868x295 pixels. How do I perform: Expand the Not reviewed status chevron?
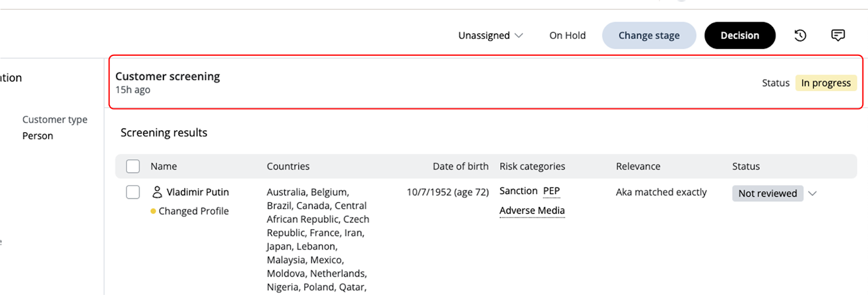[812, 194]
